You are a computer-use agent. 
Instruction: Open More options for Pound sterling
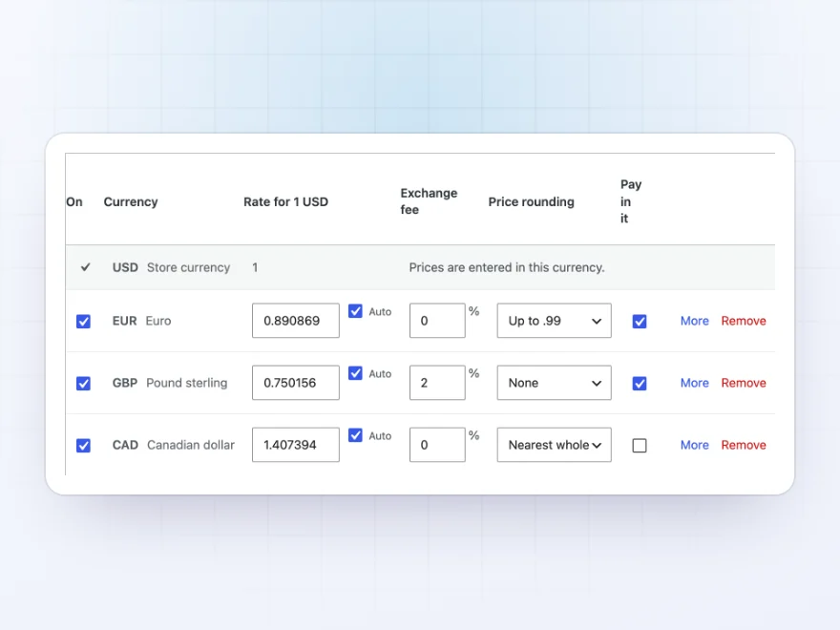point(694,383)
